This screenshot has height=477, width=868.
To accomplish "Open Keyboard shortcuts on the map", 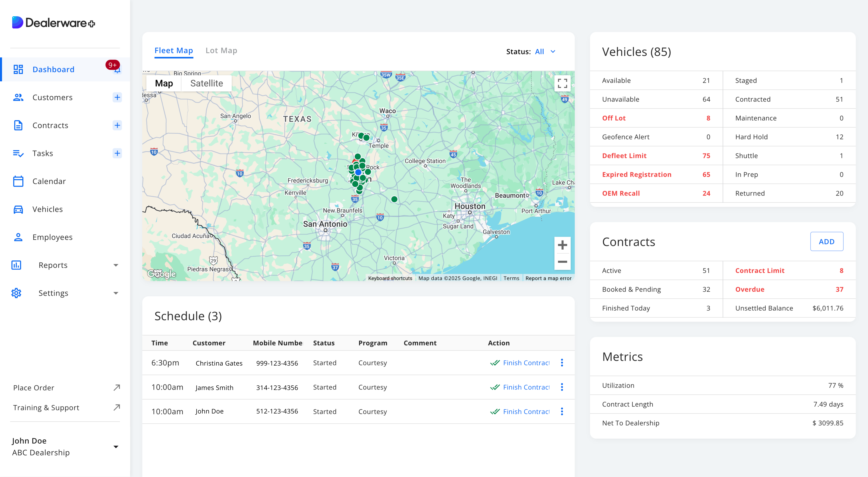I will (x=390, y=278).
